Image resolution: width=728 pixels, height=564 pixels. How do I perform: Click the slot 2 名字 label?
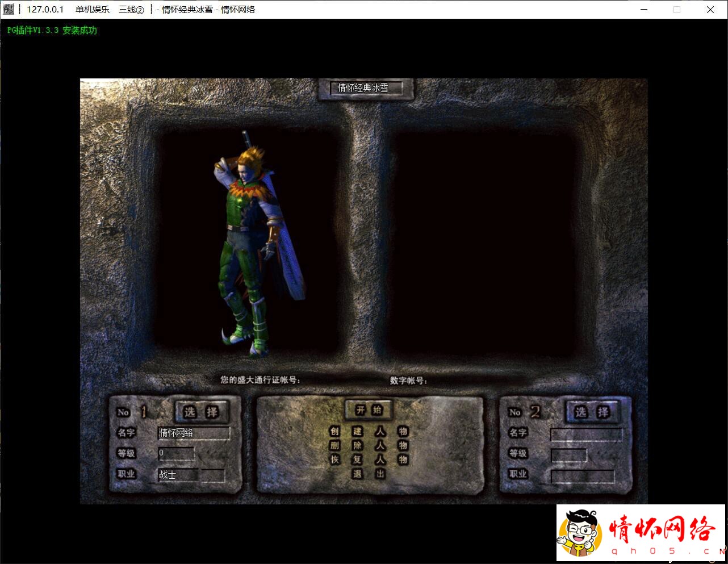pyautogui.click(x=518, y=433)
